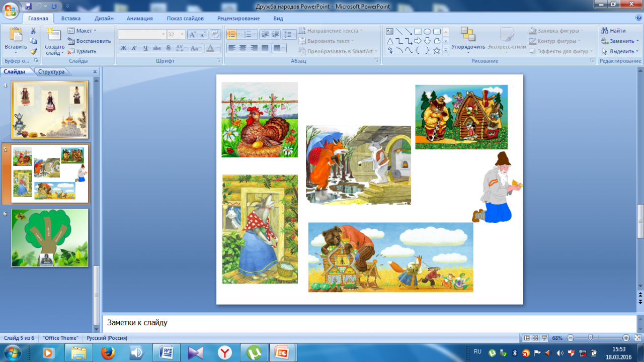The height and width of the screenshot is (362, 644).
Task: Select the straight Line shape
Action: click(399, 31)
